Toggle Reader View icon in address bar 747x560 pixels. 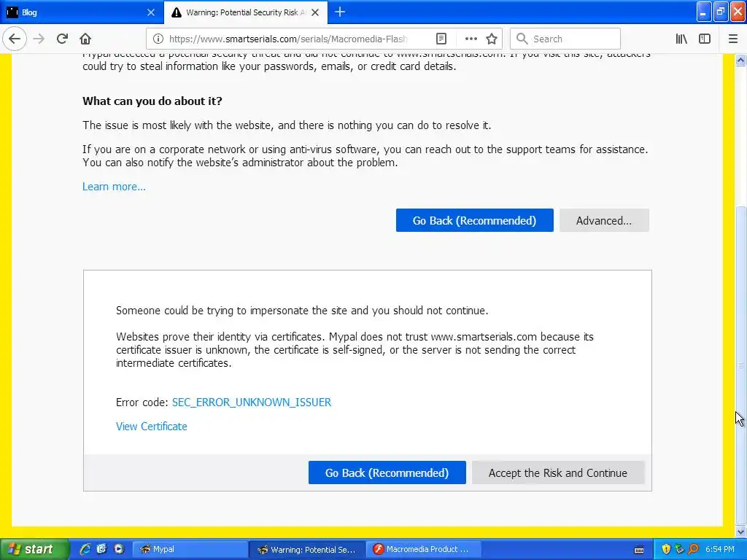pos(441,39)
